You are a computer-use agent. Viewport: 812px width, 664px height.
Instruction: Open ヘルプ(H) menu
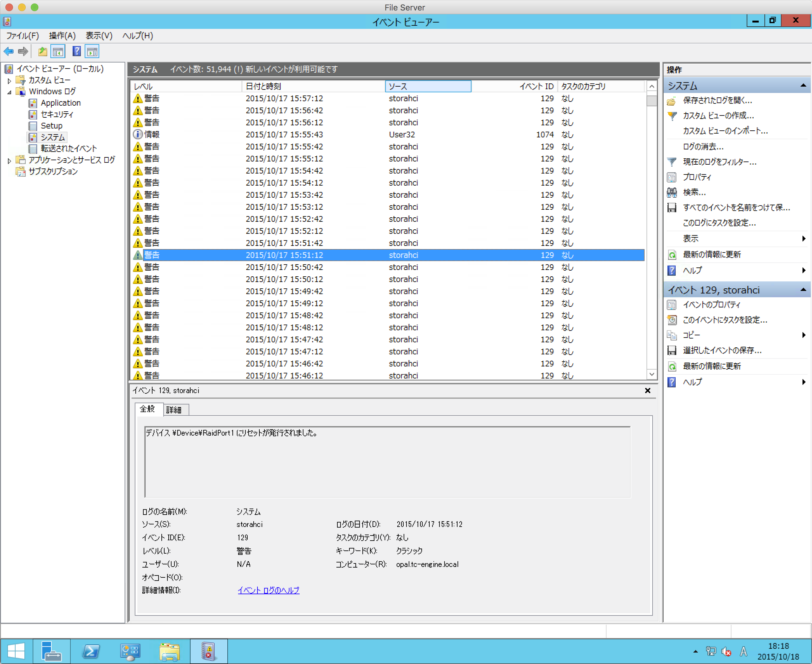[138, 36]
